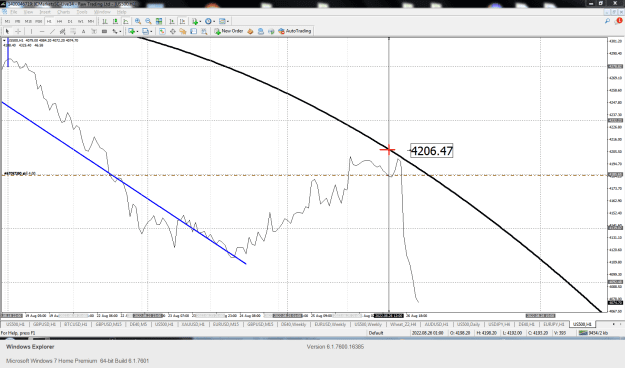Open the Default profile selector in status bar
The image size is (625, 368).
(375, 333)
